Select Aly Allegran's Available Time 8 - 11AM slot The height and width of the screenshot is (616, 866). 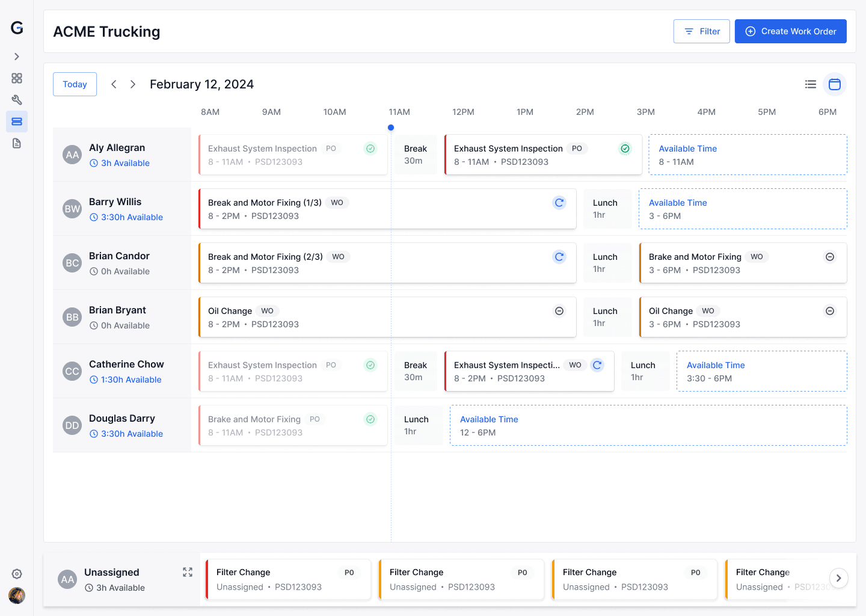tap(748, 155)
